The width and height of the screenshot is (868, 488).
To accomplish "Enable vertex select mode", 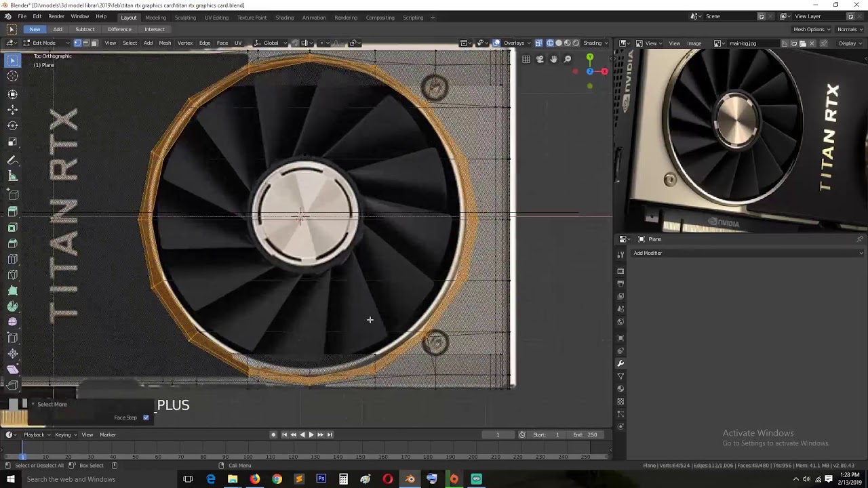I will [77, 43].
